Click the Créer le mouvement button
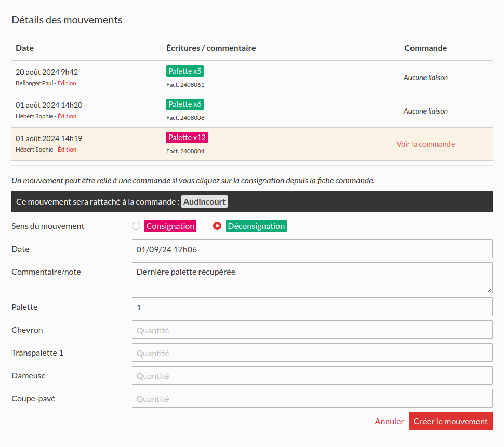Screen dimensions: 504x447 point(450,421)
